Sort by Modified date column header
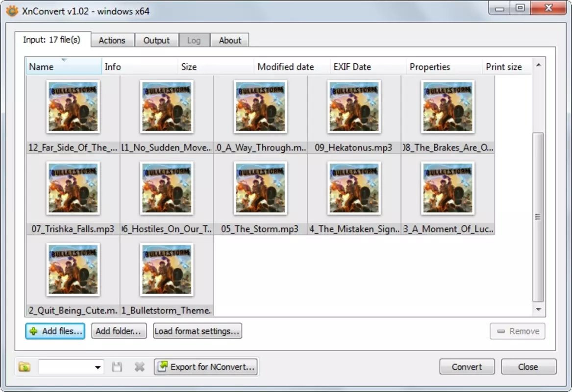572x392 pixels. tap(292, 67)
